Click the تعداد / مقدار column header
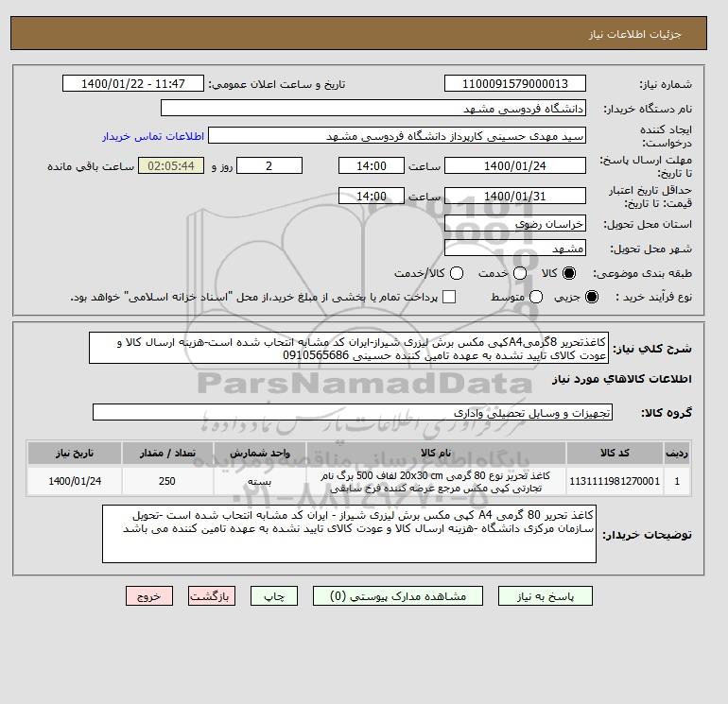This screenshot has width=728, height=704. coord(167,453)
